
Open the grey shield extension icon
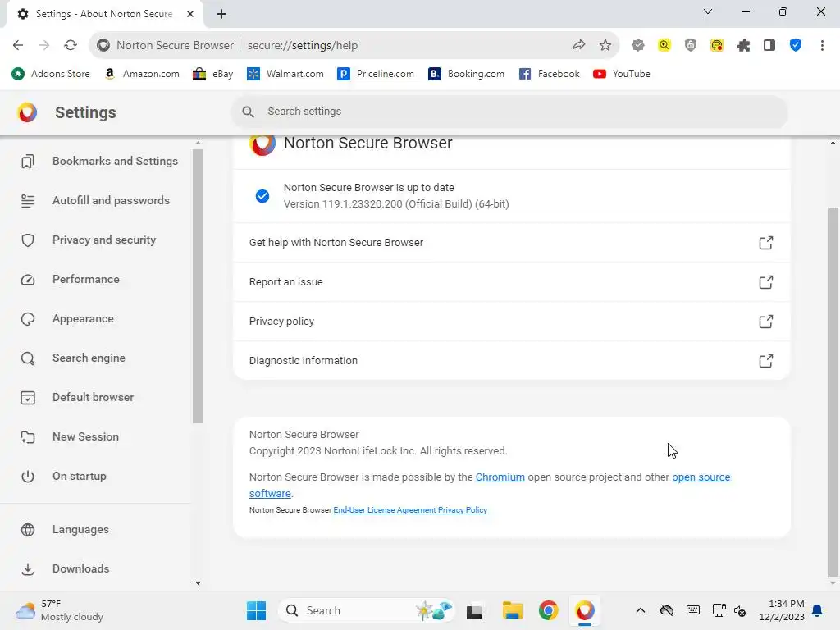tap(691, 46)
